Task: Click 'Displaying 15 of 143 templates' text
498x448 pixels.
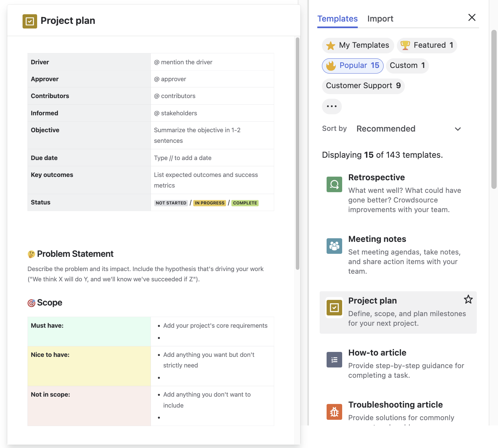Action: click(382, 155)
